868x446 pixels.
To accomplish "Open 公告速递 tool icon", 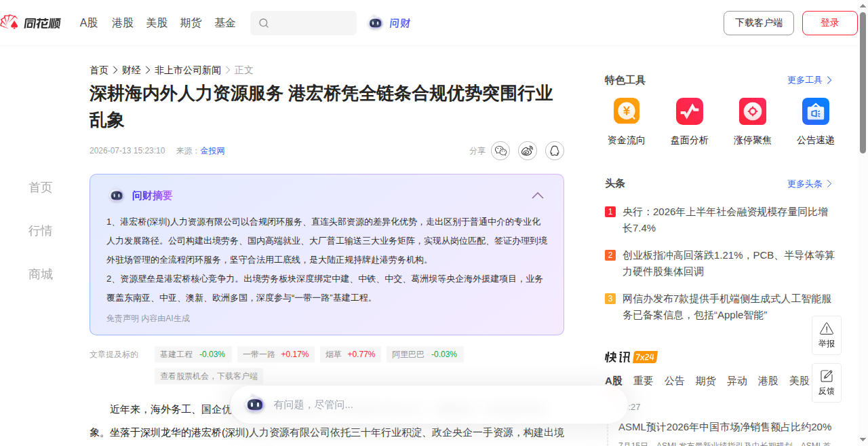I will (x=815, y=111).
